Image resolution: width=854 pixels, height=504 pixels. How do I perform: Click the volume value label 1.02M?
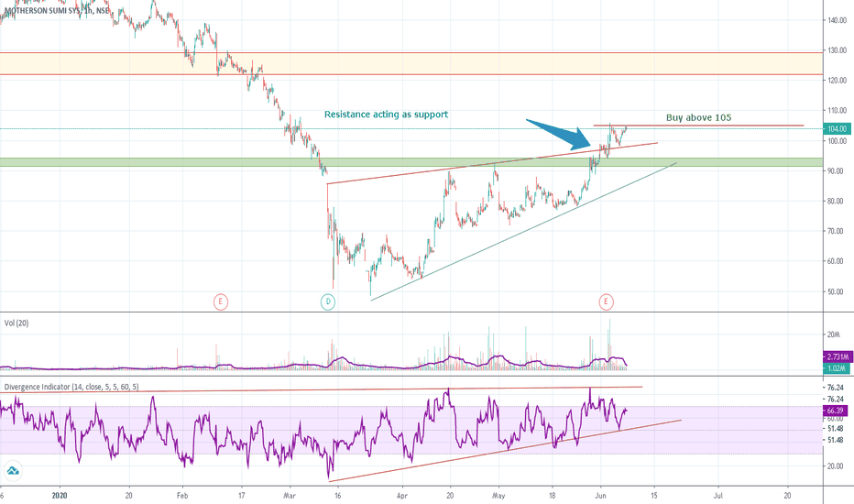click(838, 368)
